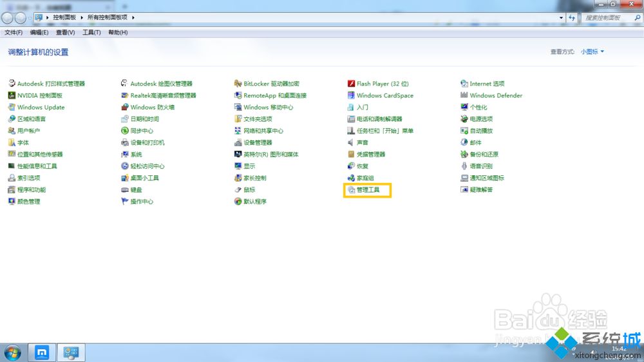Expand the arrow after 控制面板 breadcrumb
The height and width of the screenshot is (362, 644).
(82, 17)
